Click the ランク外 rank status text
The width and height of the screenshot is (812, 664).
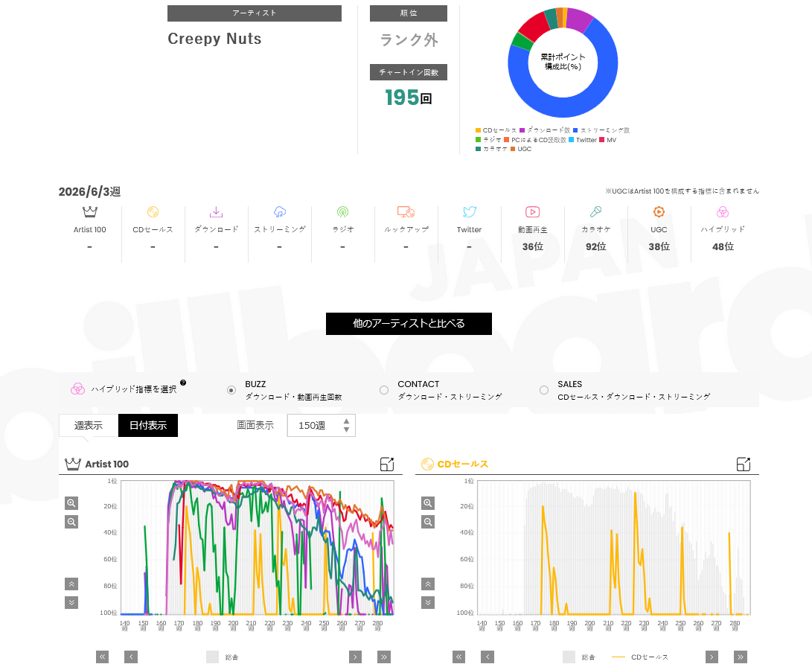[409, 40]
